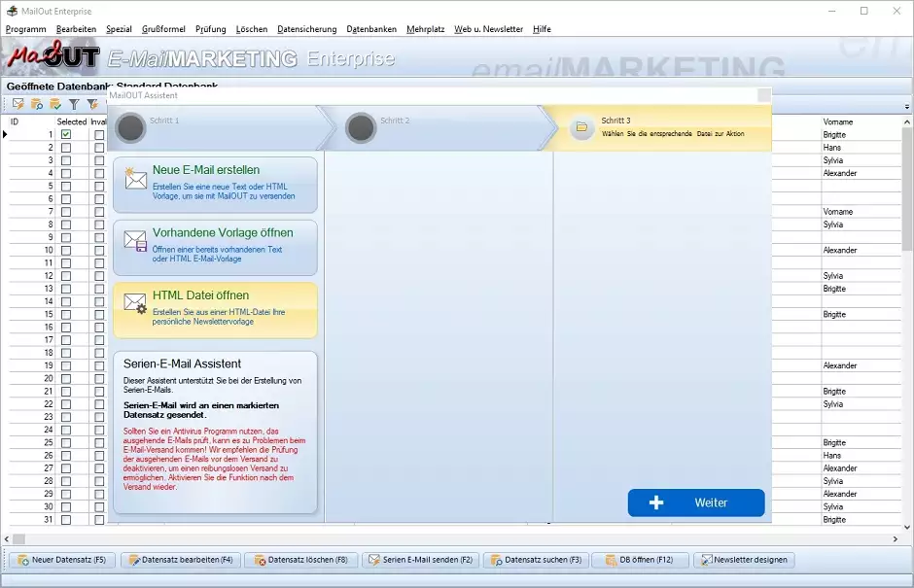Open the Löschen menu
914x588 pixels.
pos(252,29)
